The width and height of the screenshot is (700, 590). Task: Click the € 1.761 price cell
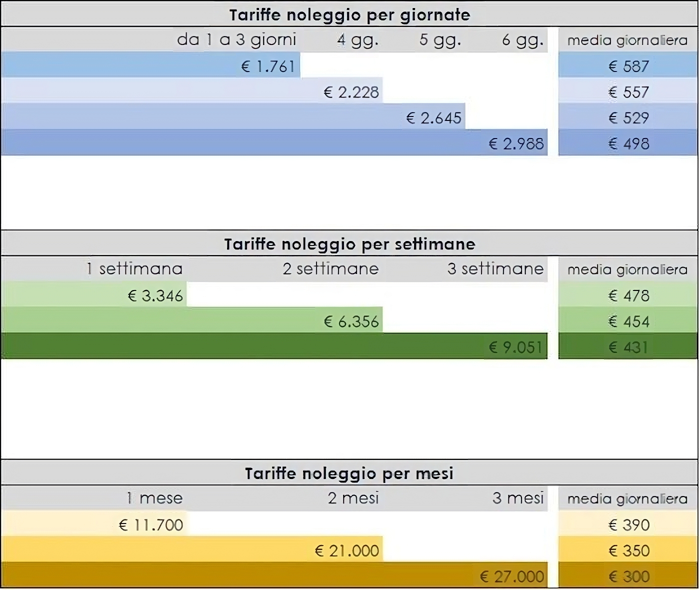click(x=268, y=66)
